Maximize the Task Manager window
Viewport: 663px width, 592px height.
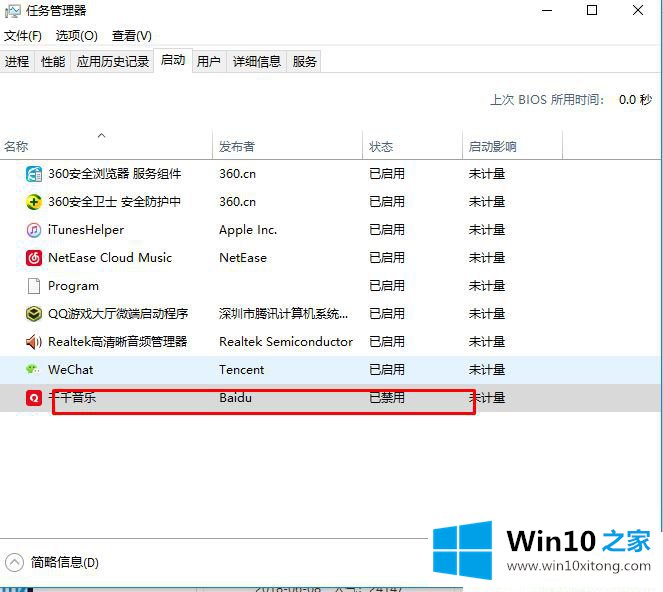point(592,11)
